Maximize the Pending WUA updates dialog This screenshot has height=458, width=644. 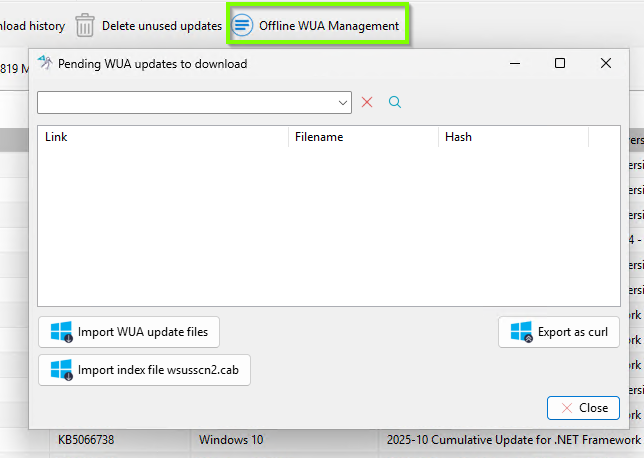(560, 63)
